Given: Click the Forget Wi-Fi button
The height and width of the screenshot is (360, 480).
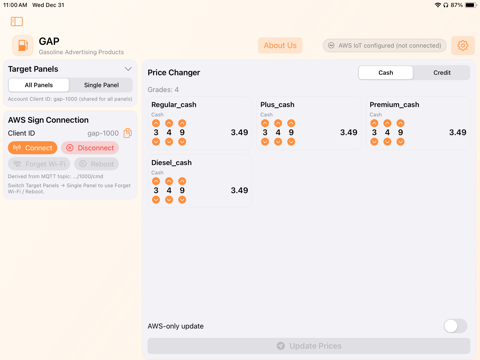Looking at the screenshot, I should tap(39, 164).
